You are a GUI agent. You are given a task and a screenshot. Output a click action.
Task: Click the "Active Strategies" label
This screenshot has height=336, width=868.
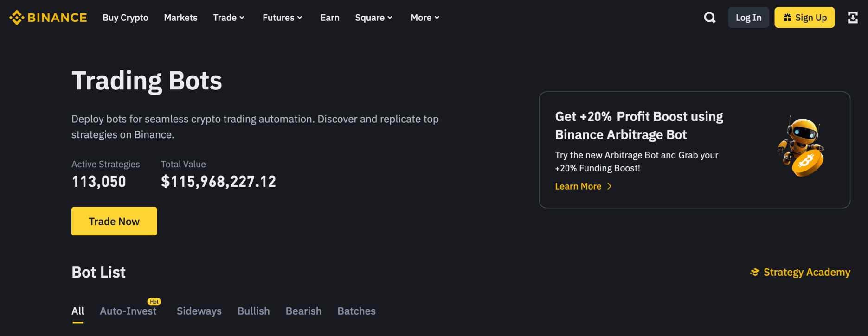tap(105, 164)
